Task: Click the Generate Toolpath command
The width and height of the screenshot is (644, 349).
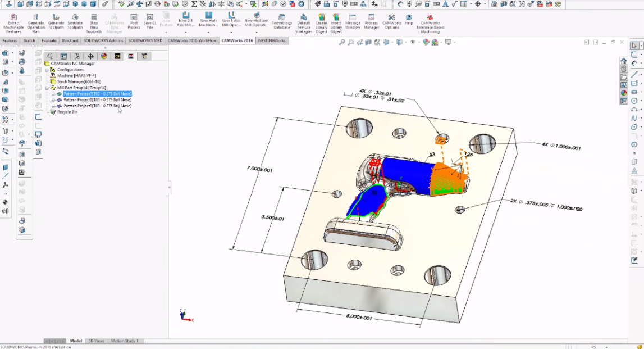Action: [x=56, y=22]
